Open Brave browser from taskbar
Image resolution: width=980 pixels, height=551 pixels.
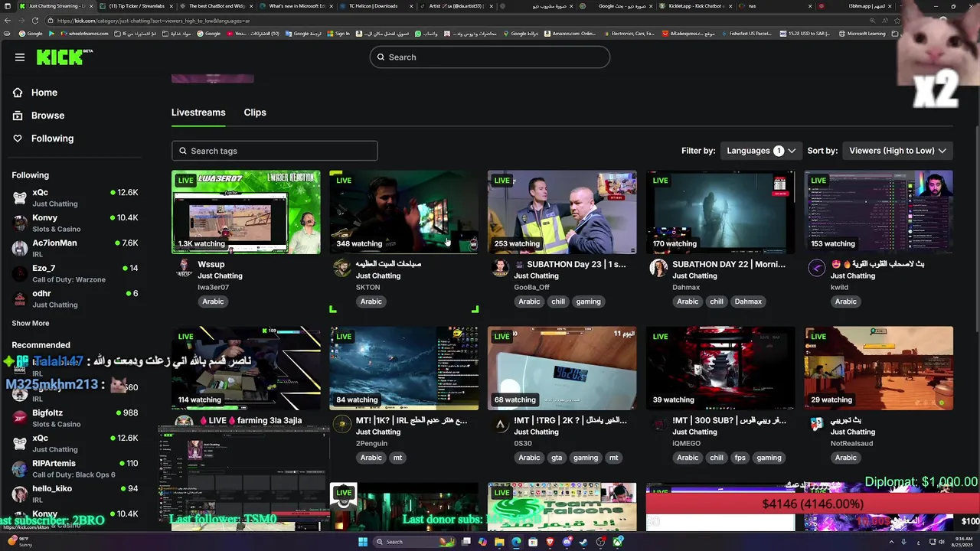point(550,542)
